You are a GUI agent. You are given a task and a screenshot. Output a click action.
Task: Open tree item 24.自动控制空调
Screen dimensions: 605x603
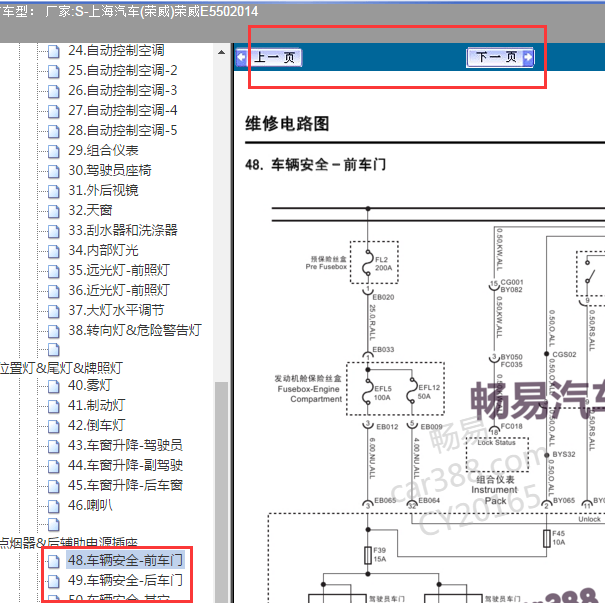[116, 51]
